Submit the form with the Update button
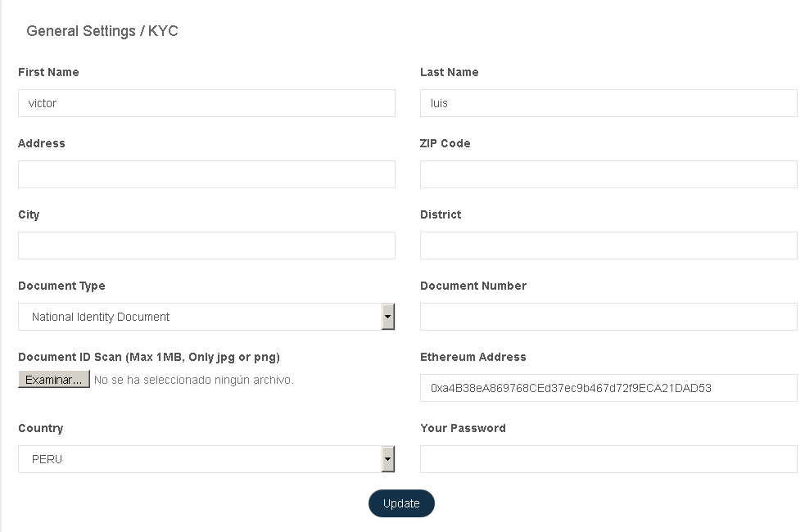Screen dimensions: 805x532 click(x=401, y=503)
